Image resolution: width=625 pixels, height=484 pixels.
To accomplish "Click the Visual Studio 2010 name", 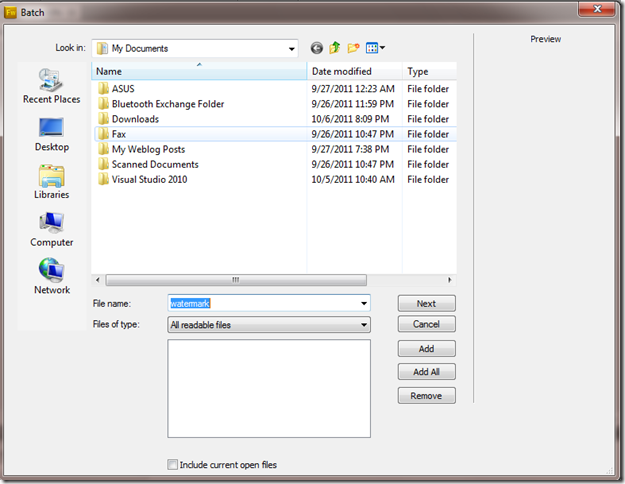I will tap(149, 179).
